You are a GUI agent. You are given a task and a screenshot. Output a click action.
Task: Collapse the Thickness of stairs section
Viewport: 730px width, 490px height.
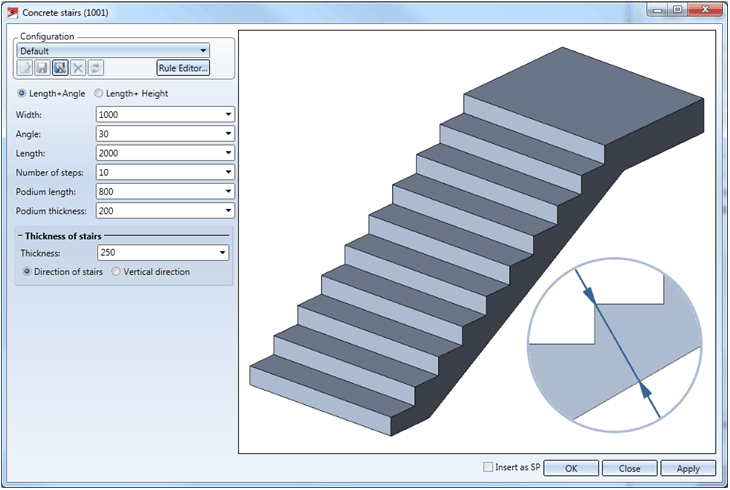pos(20,236)
